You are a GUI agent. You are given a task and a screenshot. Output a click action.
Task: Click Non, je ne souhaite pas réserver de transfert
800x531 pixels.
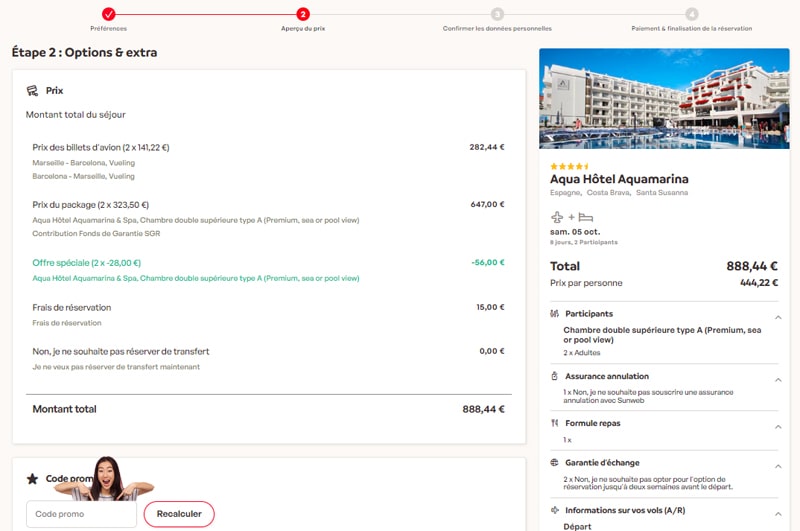click(x=121, y=351)
